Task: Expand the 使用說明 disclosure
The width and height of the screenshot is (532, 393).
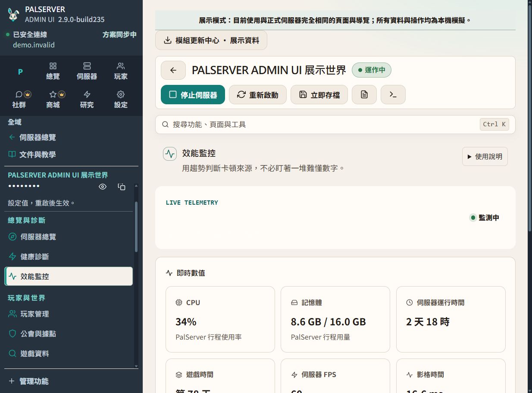Action: (485, 156)
